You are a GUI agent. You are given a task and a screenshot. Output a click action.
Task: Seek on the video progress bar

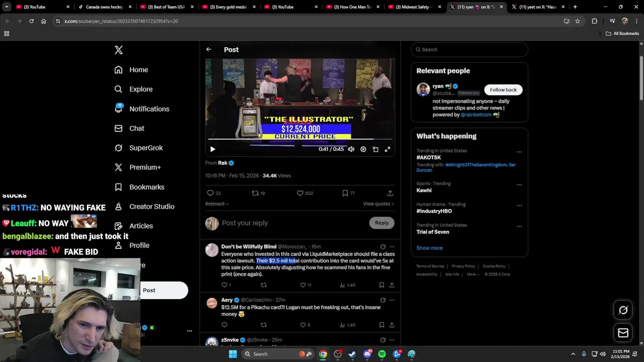pos(300,139)
